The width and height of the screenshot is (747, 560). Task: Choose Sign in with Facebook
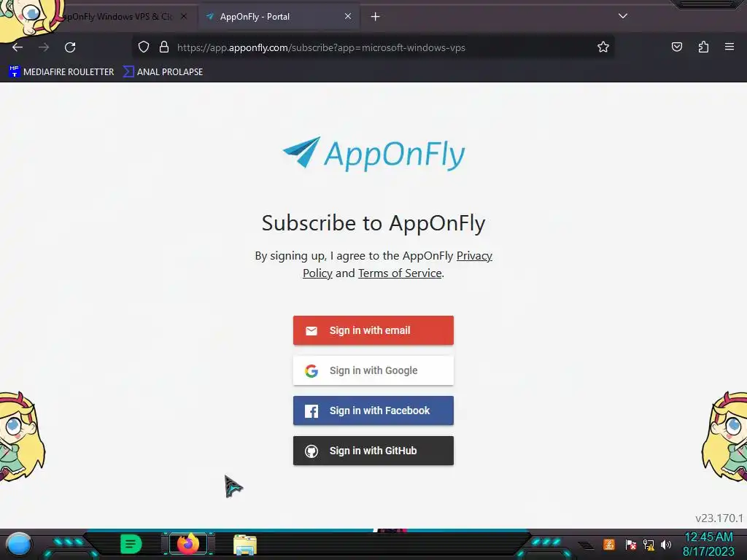(x=373, y=411)
